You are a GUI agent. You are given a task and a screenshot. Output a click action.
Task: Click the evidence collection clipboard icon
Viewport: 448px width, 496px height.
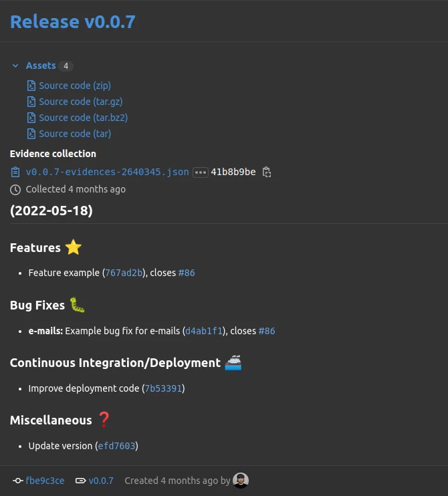click(15, 172)
